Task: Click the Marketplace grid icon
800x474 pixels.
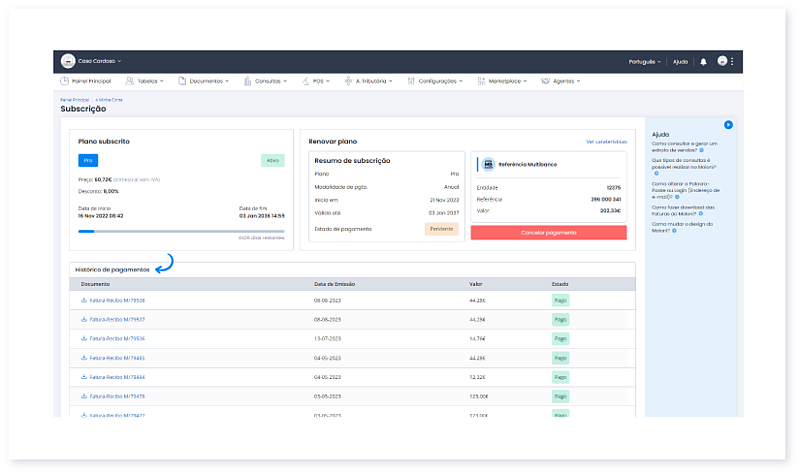Action: point(481,81)
